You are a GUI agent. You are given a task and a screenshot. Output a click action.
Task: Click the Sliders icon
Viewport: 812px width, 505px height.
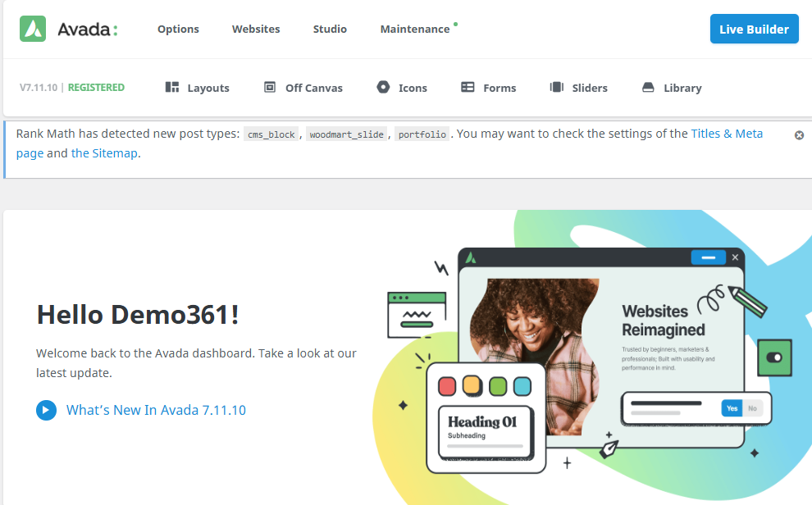pyautogui.click(x=557, y=87)
